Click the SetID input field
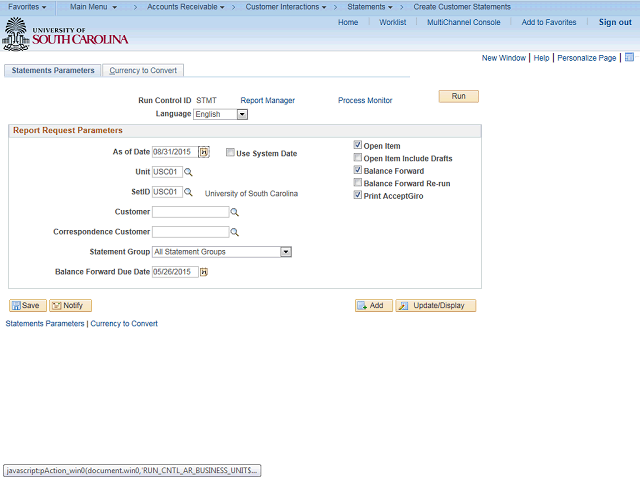Viewport: 640px width, 480px height. pyautogui.click(x=167, y=192)
